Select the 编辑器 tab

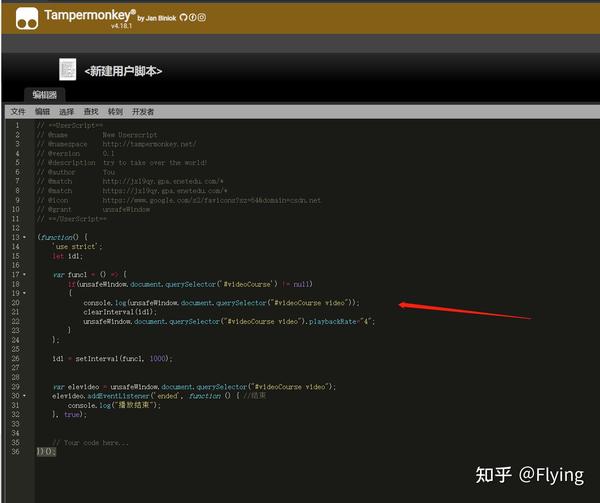45,94
